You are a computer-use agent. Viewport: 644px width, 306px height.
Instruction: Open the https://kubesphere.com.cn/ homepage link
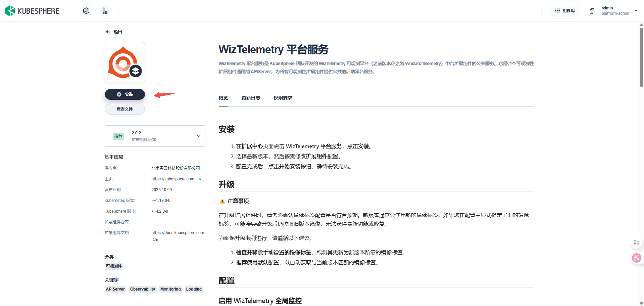tap(177, 179)
